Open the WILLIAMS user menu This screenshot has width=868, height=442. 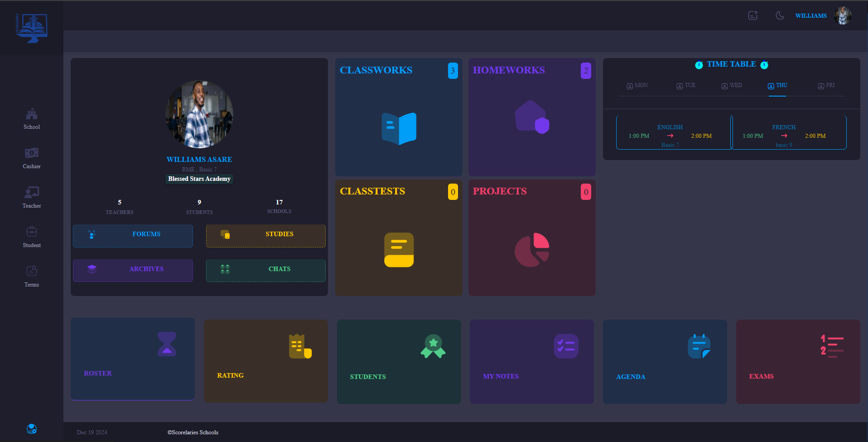tap(811, 16)
